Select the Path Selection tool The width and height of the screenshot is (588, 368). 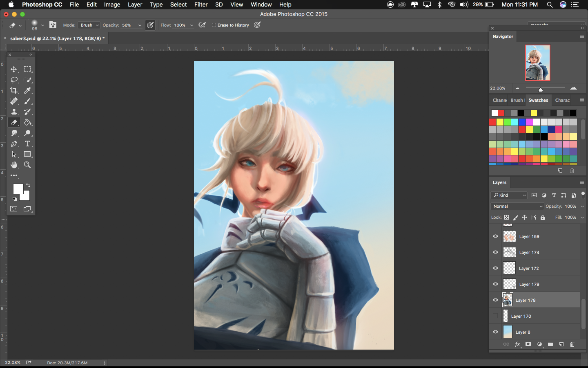[x=14, y=154]
